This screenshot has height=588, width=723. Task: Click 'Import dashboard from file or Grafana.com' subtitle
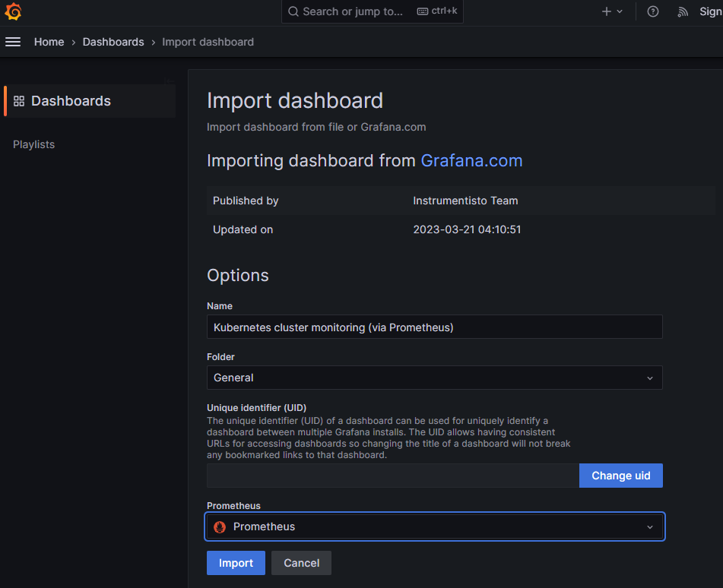pyautogui.click(x=316, y=127)
